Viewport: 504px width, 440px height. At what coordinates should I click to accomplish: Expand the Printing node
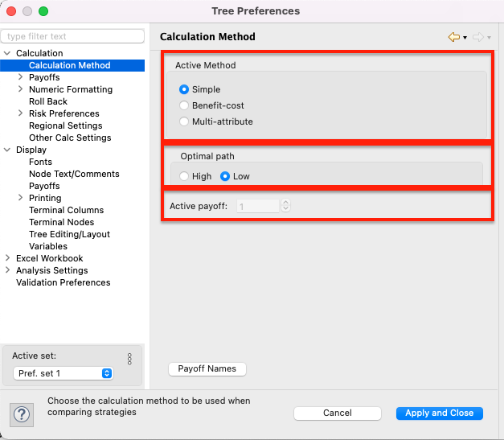pyautogui.click(x=20, y=198)
